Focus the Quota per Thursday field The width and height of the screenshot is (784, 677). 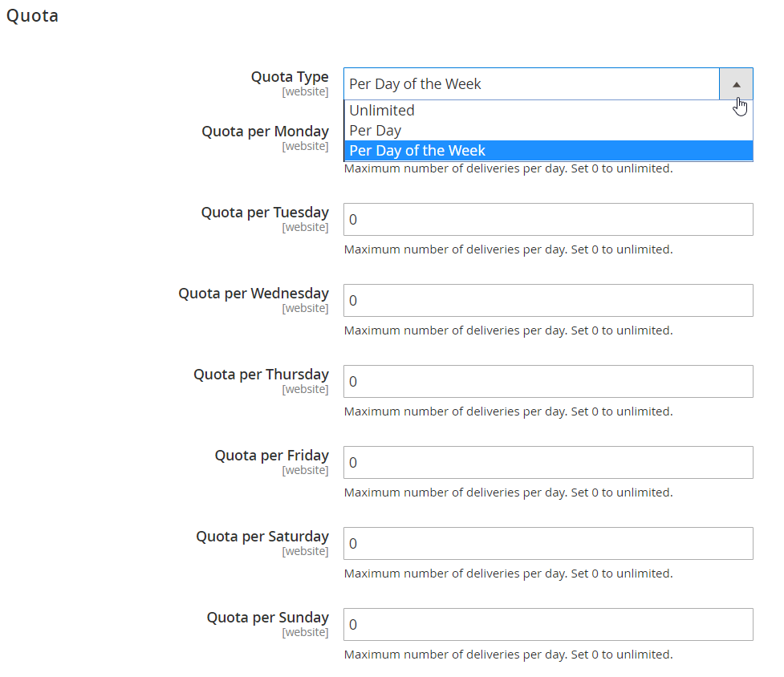click(548, 381)
